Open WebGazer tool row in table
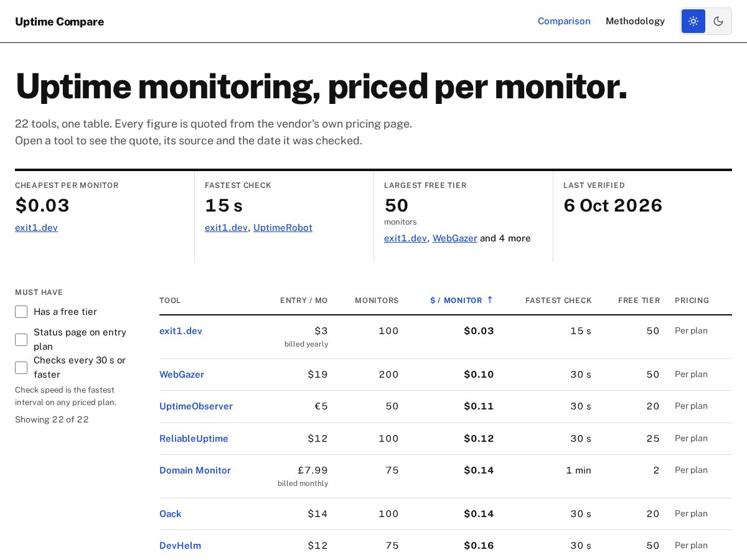The width and height of the screenshot is (747, 560). tap(182, 375)
